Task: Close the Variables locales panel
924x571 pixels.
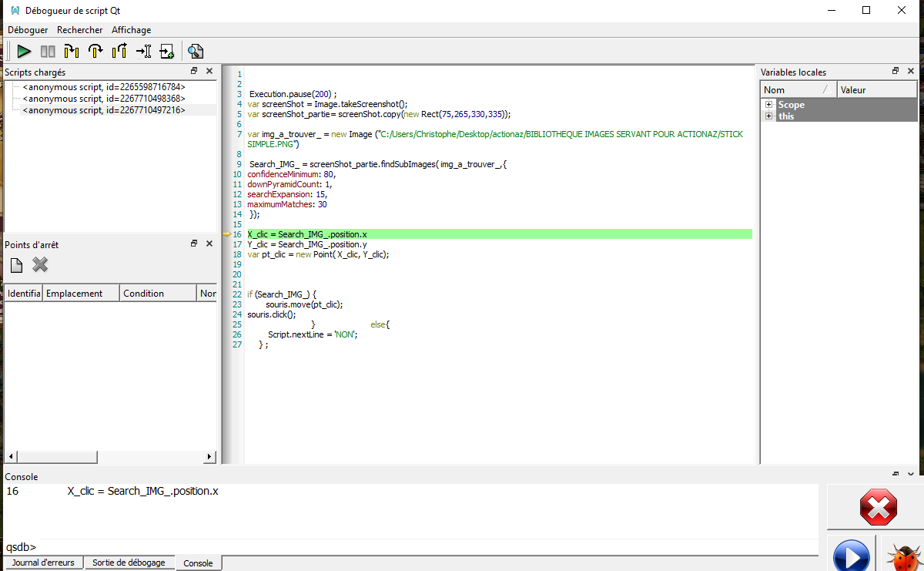Action: click(x=911, y=71)
